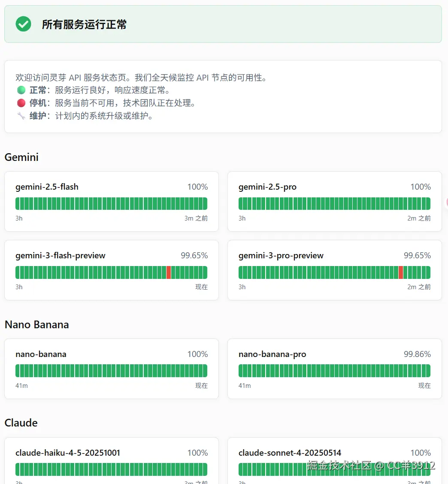Select the nano-banana model name
The image size is (448, 484).
[x=41, y=354]
